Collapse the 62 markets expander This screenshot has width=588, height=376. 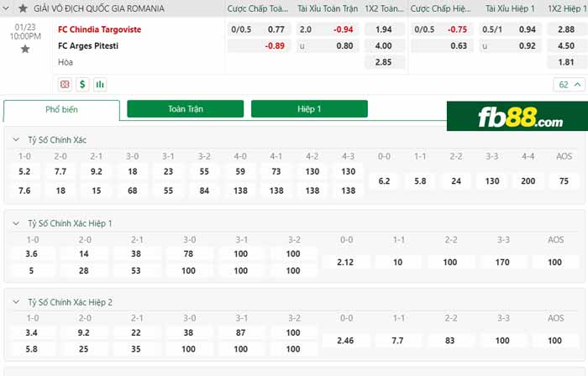(x=569, y=84)
